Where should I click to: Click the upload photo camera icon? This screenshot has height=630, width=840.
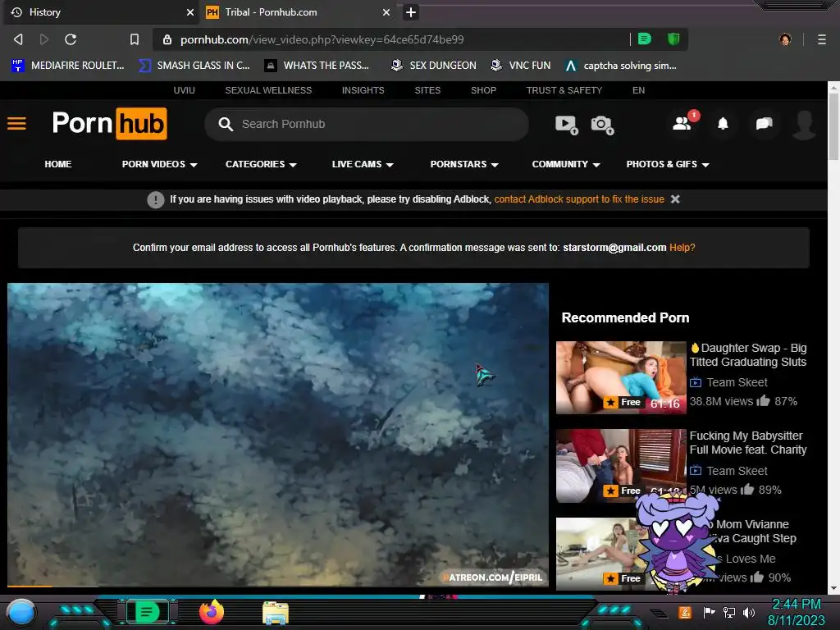click(x=602, y=125)
